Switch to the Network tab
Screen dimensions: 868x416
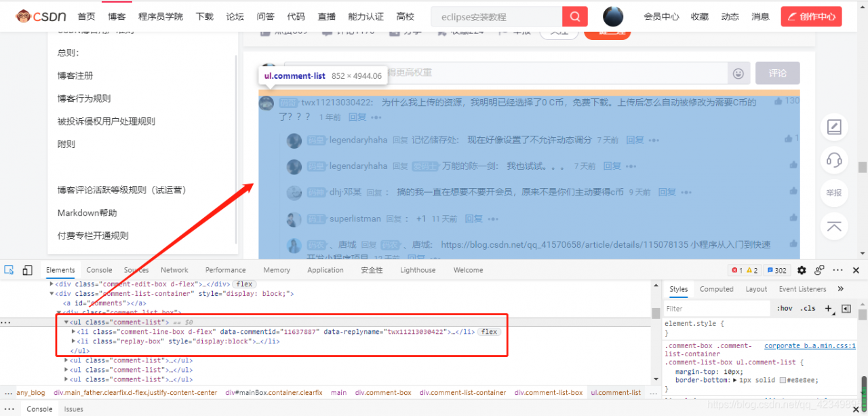click(174, 270)
